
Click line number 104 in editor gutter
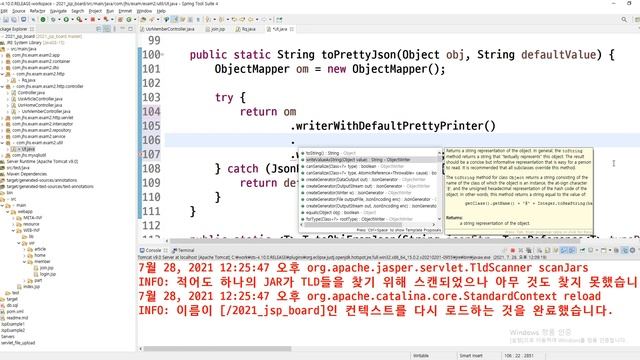tap(151, 111)
